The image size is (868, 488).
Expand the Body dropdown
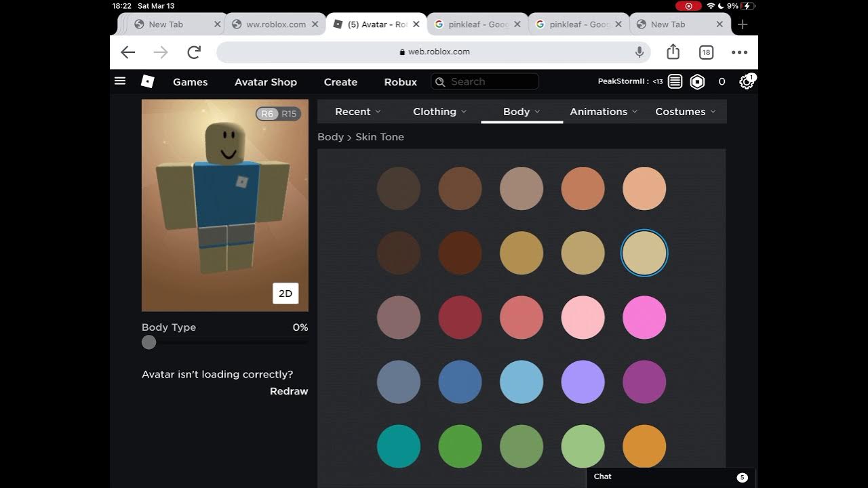(521, 112)
